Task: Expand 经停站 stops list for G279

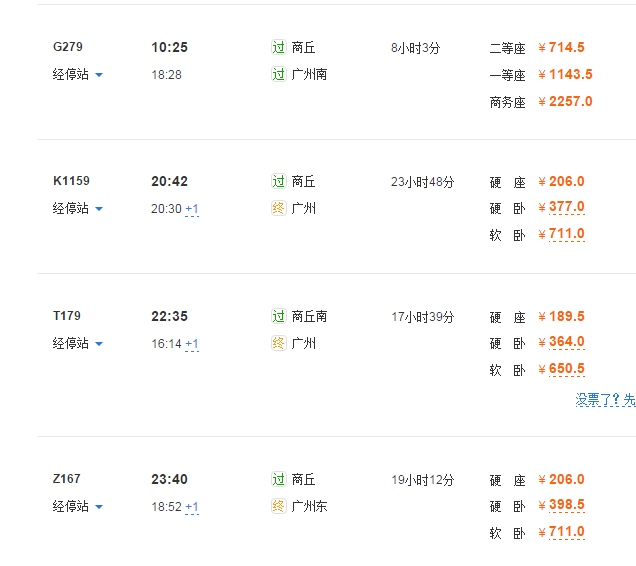Action: [78, 75]
